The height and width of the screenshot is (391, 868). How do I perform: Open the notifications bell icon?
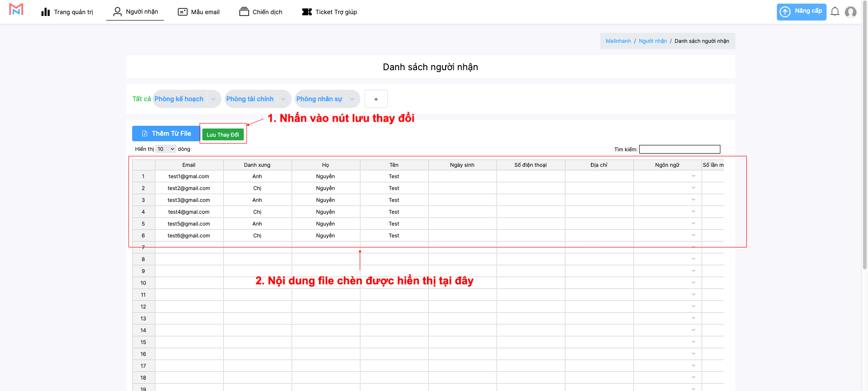click(835, 12)
